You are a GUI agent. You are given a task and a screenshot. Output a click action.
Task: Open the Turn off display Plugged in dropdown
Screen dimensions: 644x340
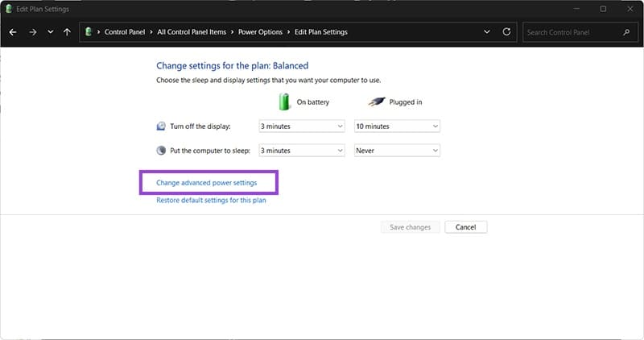(x=397, y=126)
